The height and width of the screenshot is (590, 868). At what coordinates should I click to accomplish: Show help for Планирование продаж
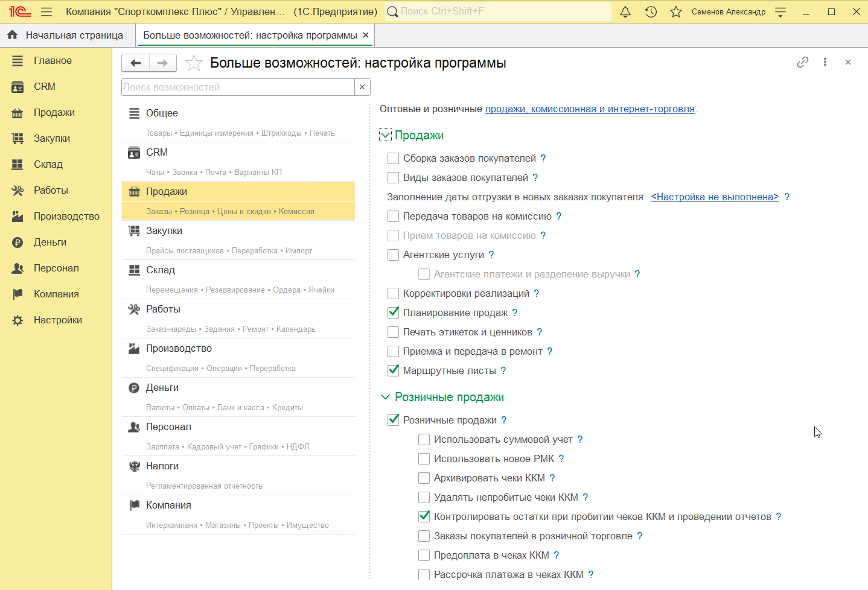pos(515,312)
